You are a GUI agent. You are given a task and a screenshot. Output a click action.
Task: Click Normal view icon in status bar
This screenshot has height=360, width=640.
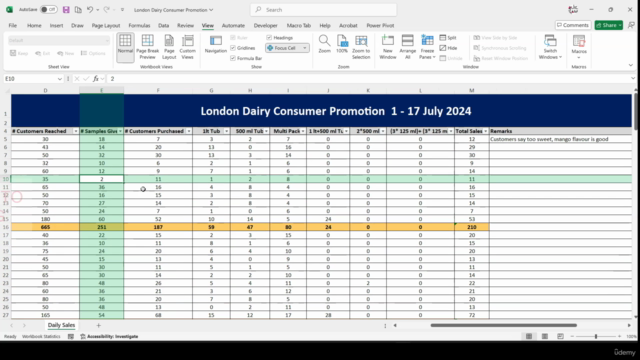tap(529, 336)
